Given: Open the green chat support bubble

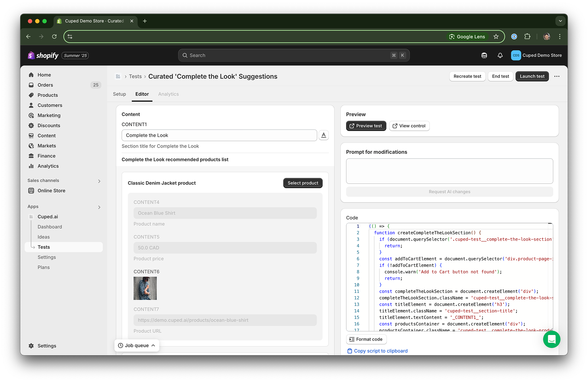Looking at the screenshot, I should point(551,339).
